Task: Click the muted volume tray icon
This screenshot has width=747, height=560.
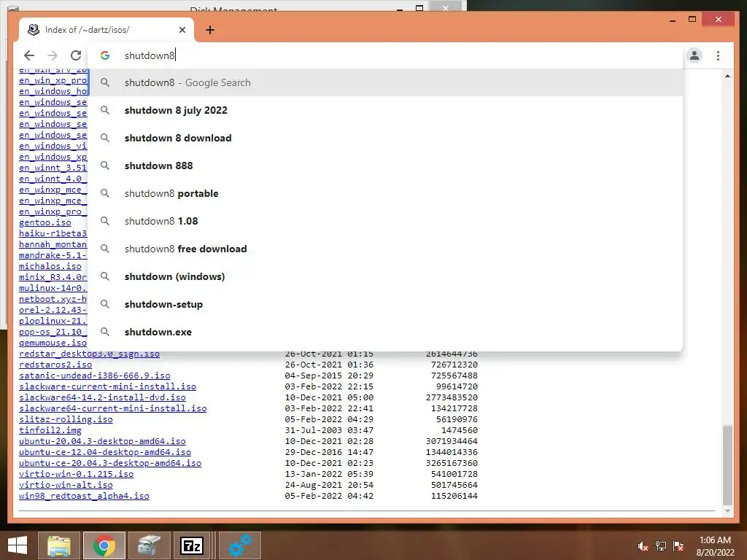Action: tap(643, 545)
